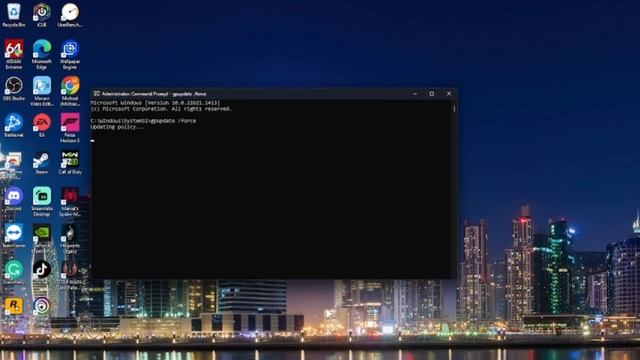Launch the Movavi Video Editor shortcut
Screen dimensions: 640x360
tap(42, 91)
